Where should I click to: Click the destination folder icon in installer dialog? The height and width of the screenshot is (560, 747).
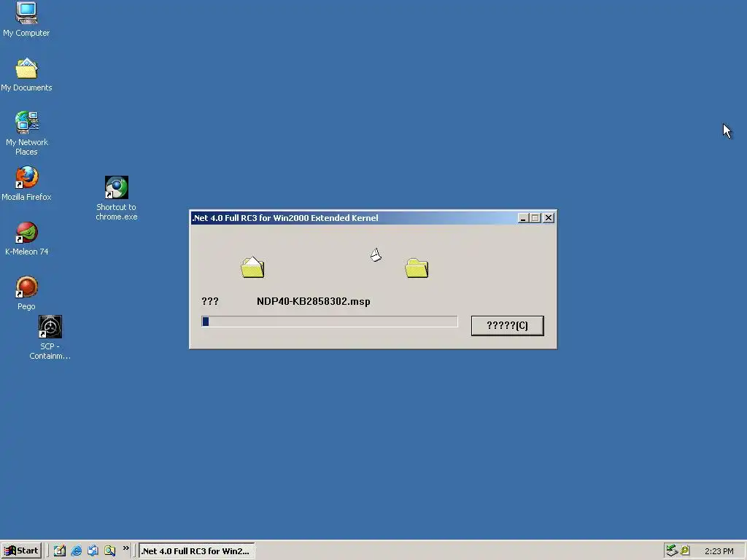pyautogui.click(x=417, y=268)
